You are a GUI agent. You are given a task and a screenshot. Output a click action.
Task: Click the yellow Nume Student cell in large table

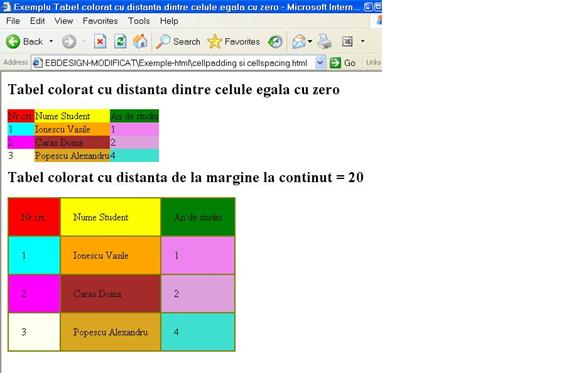pyautogui.click(x=111, y=217)
